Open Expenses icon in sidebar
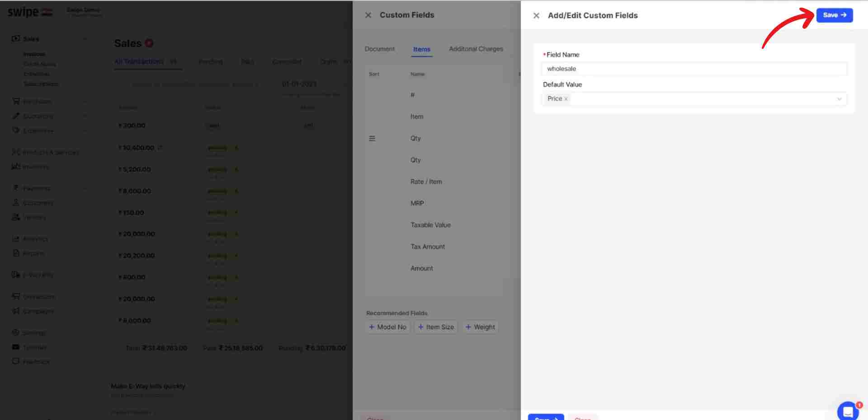The width and height of the screenshot is (868, 420). coord(16,131)
